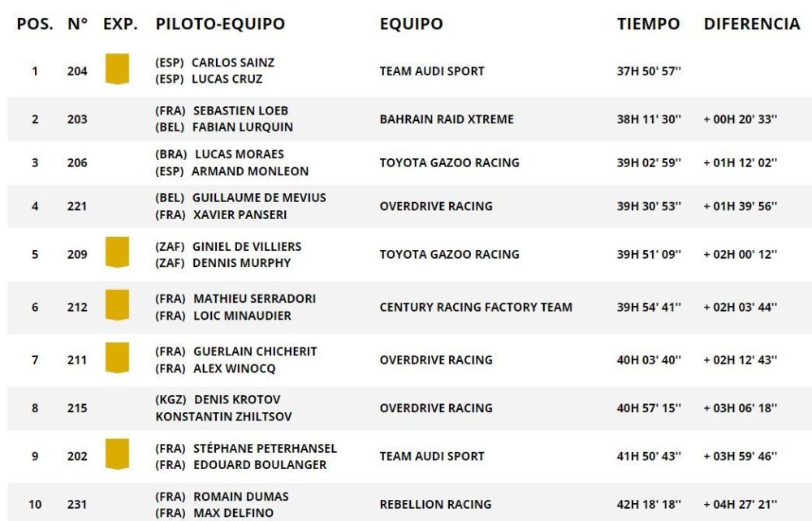812x521 pixels.
Task: Click the yellow badge beside Mathieu Serradori
Action: [x=117, y=305]
